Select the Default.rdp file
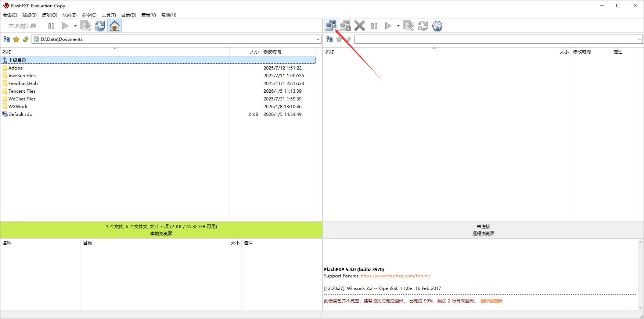 coord(20,114)
